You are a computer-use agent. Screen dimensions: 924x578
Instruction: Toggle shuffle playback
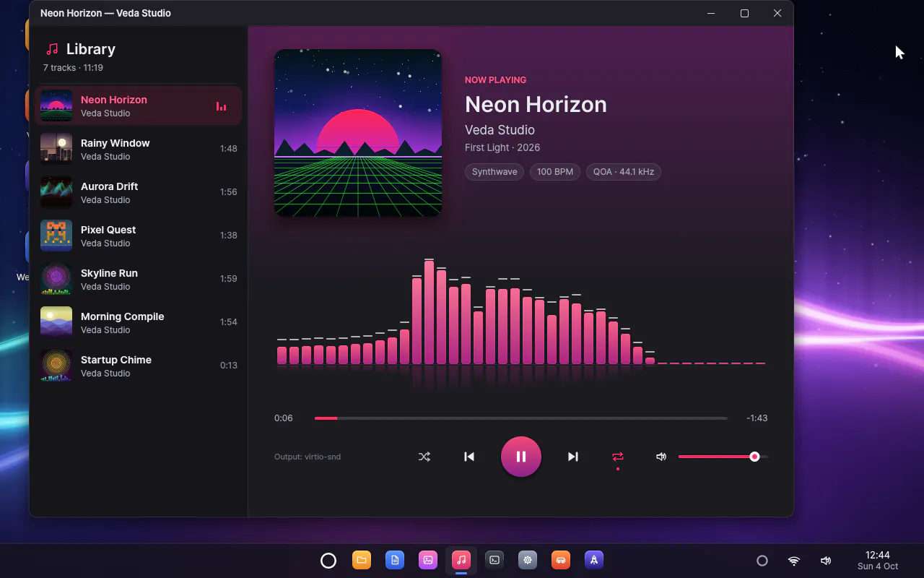[424, 457]
